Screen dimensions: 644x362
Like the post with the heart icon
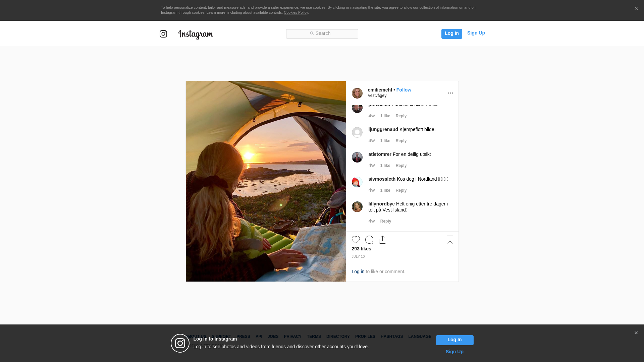click(x=356, y=240)
